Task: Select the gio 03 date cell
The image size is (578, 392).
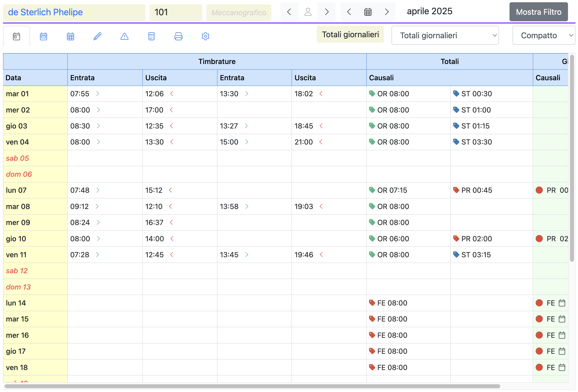Action: tap(35, 126)
